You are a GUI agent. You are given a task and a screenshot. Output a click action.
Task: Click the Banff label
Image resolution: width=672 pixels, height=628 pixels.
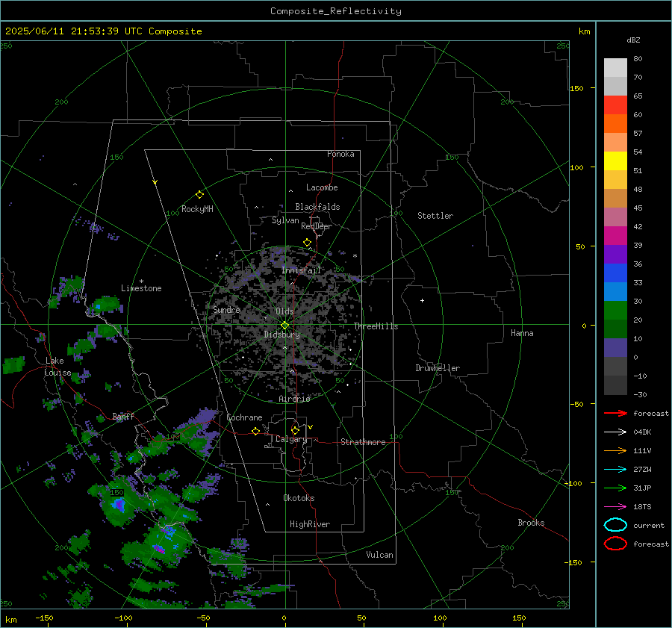pos(123,417)
